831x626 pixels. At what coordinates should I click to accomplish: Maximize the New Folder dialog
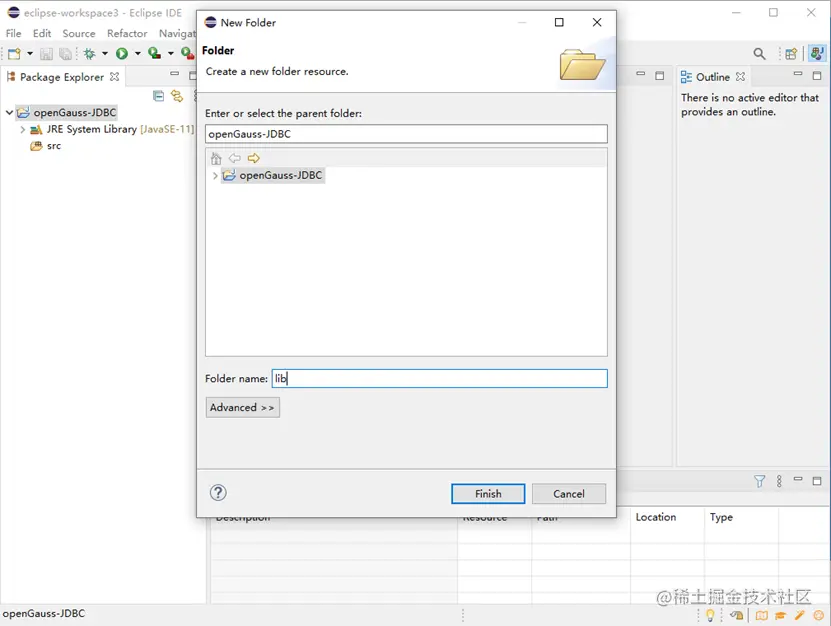[559, 22]
